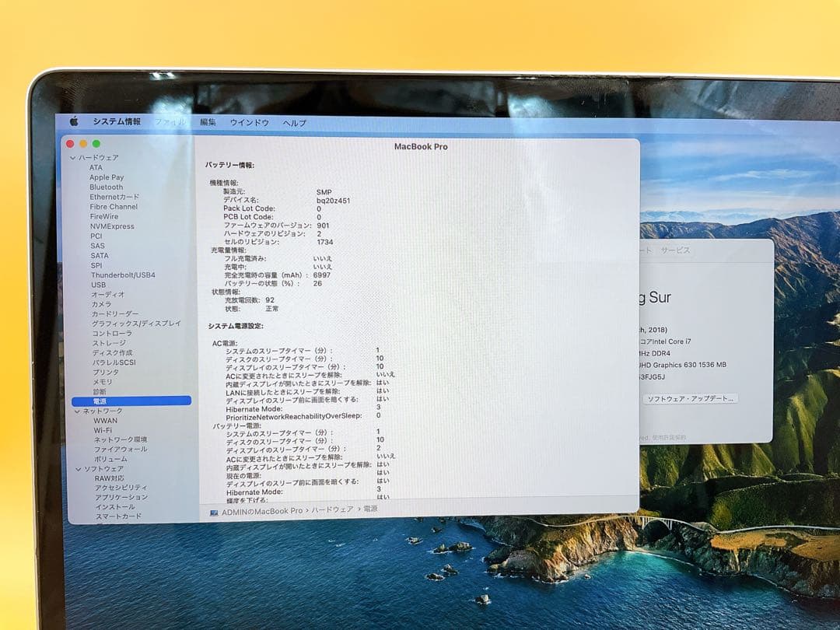Click the Apple report icon in the status bar
The width and height of the screenshot is (840, 630).
215,513
